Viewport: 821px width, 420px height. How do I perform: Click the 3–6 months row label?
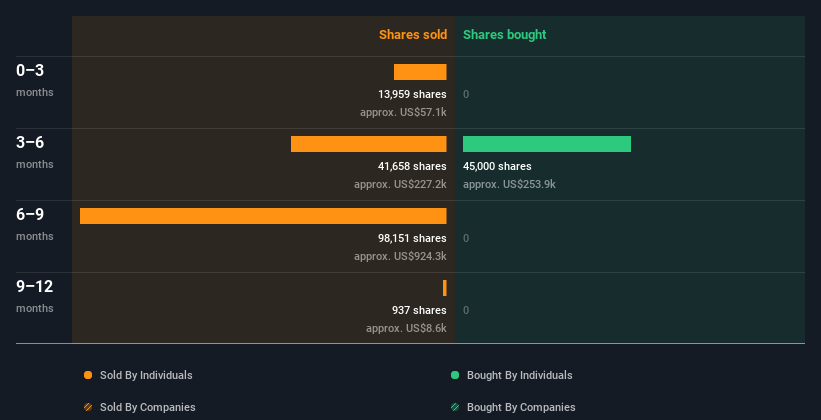(35, 152)
